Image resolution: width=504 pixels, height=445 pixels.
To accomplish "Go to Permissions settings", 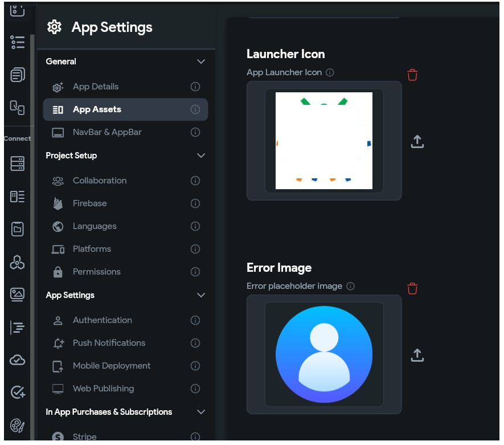I will click(x=125, y=272).
